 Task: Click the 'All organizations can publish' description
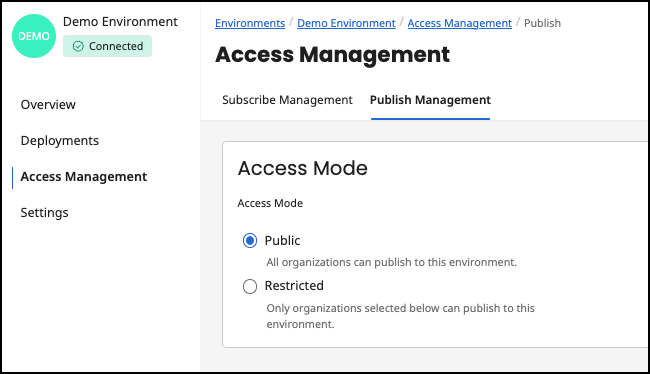(x=392, y=262)
